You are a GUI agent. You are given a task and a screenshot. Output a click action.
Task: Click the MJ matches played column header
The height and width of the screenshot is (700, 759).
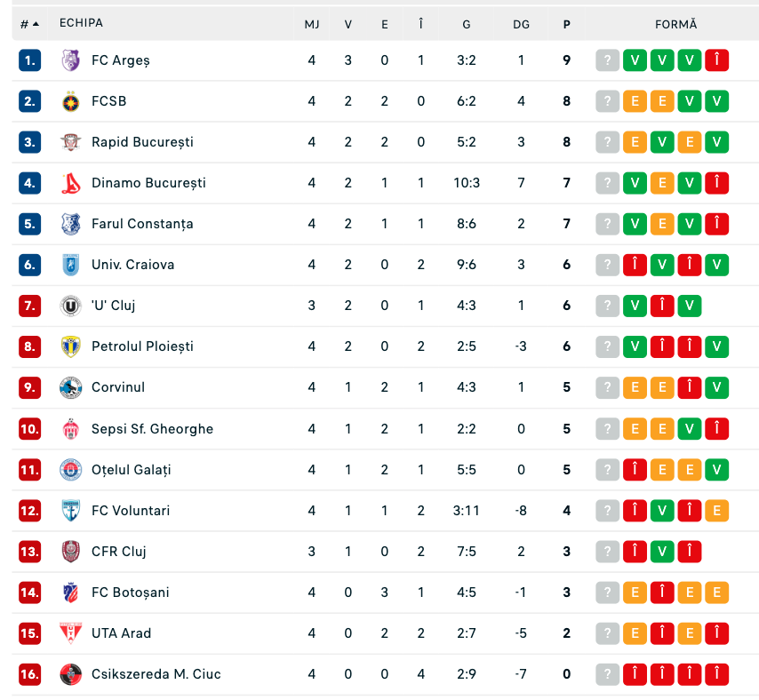tap(312, 24)
